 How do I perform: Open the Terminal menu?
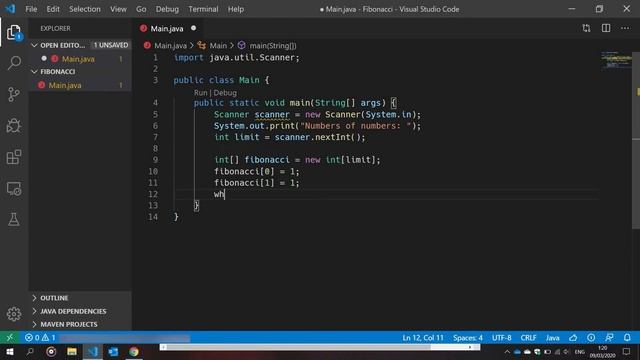point(203,9)
